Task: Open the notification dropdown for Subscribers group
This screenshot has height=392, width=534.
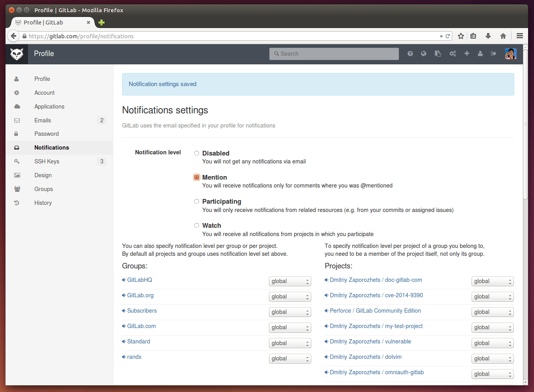Action: tap(290, 312)
